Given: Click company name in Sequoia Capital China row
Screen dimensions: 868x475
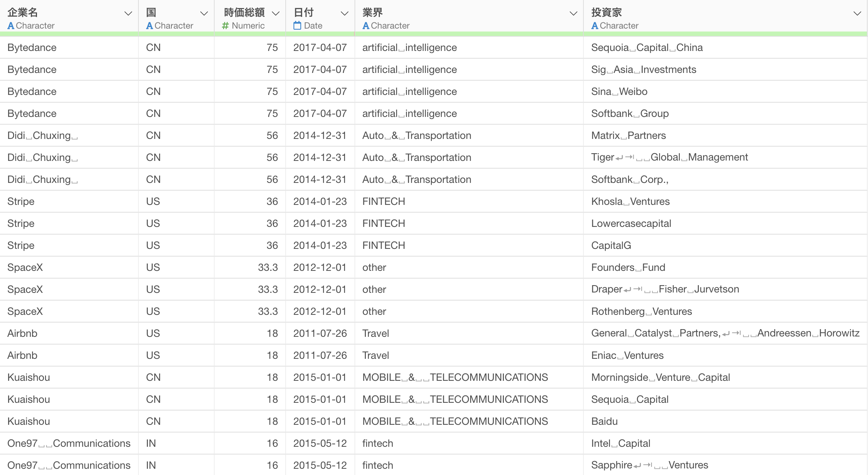Looking at the screenshot, I should click(69, 48).
